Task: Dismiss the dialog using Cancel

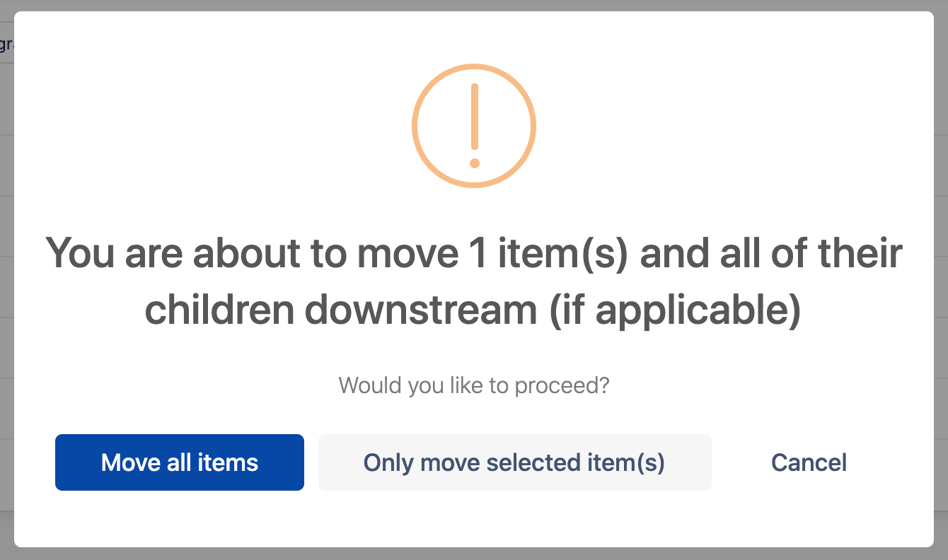Action: tap(809, 462)
